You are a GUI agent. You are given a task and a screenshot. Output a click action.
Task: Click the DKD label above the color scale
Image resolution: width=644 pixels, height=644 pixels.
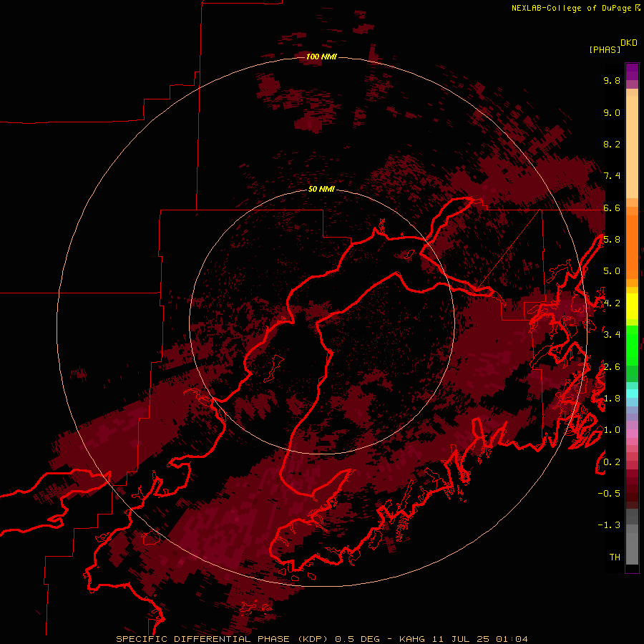tap(628, 43)
